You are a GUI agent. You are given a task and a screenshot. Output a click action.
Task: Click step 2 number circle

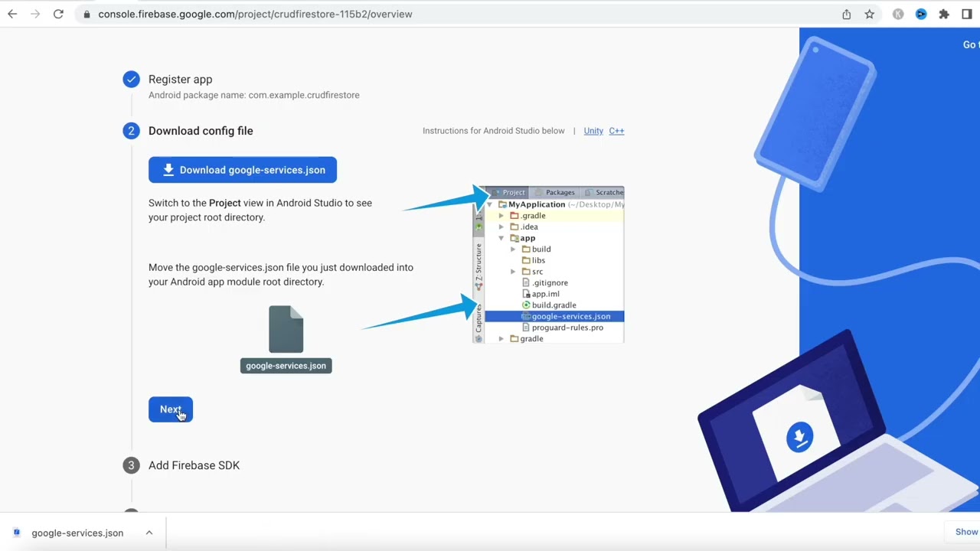click(x=131, y=131)
